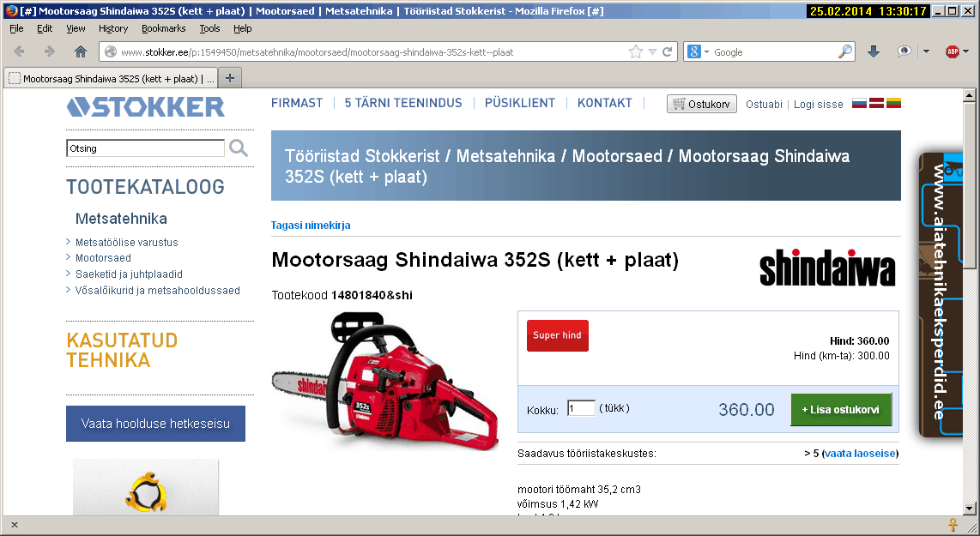Open a new tab with the plus button
Screen dimensions: 980x536
(230, 78)
